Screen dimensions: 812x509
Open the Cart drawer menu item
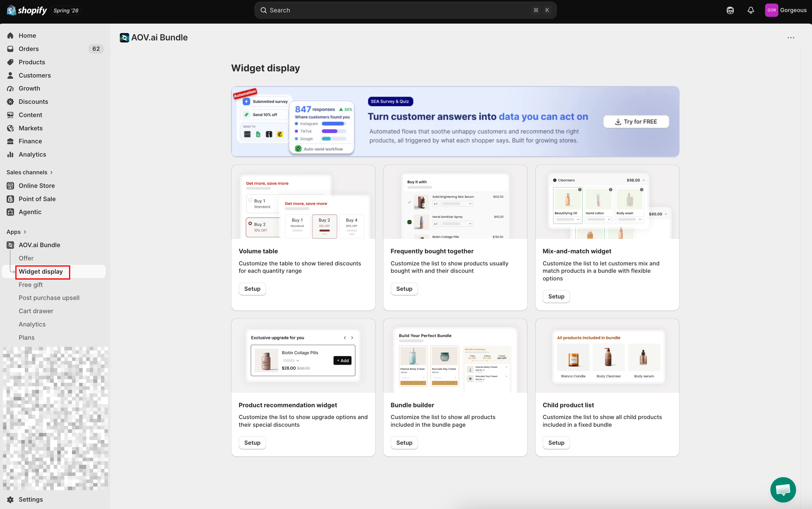click(36, 311)
